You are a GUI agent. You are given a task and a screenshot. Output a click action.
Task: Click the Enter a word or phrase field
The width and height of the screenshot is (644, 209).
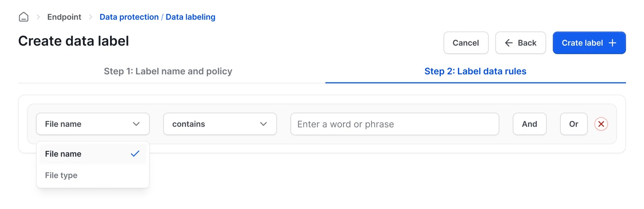coord(395,124)
